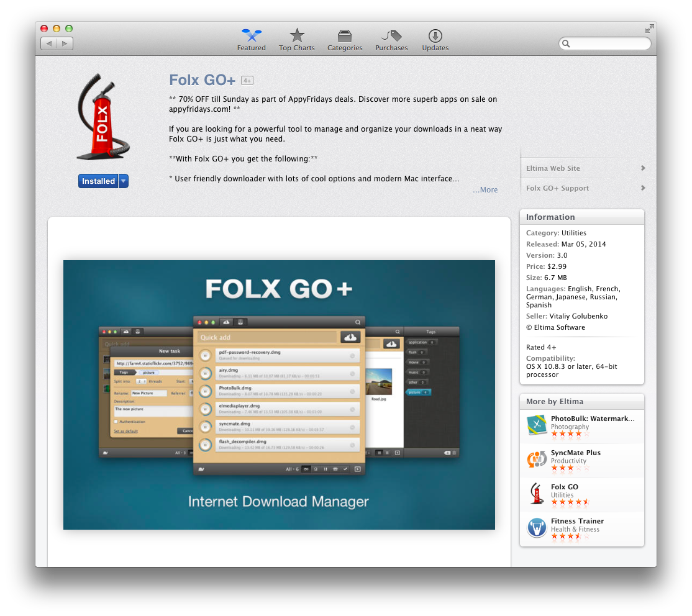Click the Folx GO utilities icon

tap(536, 494)
